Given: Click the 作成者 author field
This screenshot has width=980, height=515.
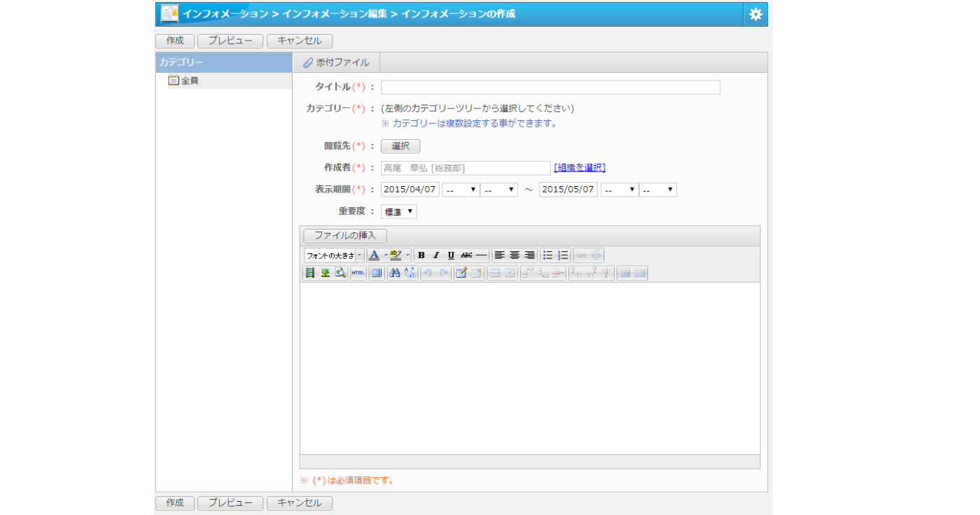Looking at the screenshot, I should 465,168.
